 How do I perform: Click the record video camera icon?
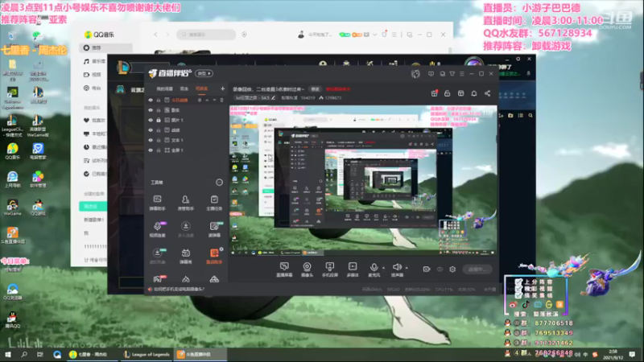(427, 269)
